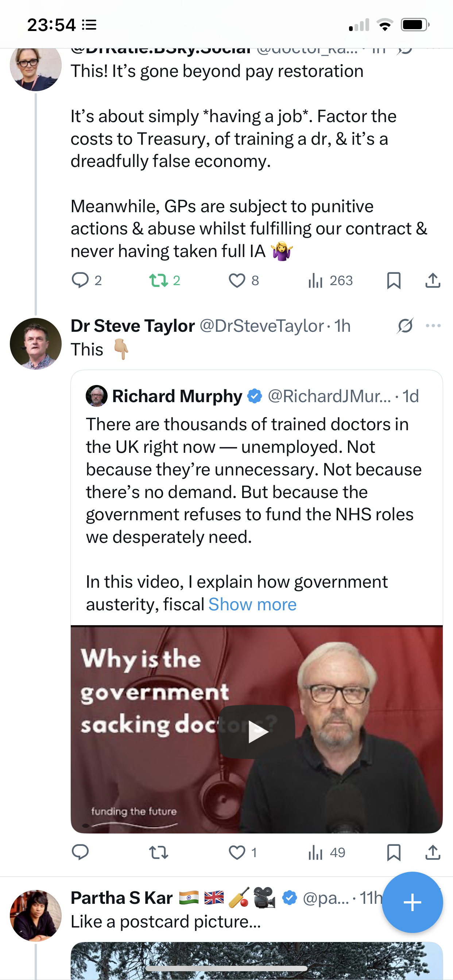
Task: Play the 'sacking doctors' video
Action: 257,732
